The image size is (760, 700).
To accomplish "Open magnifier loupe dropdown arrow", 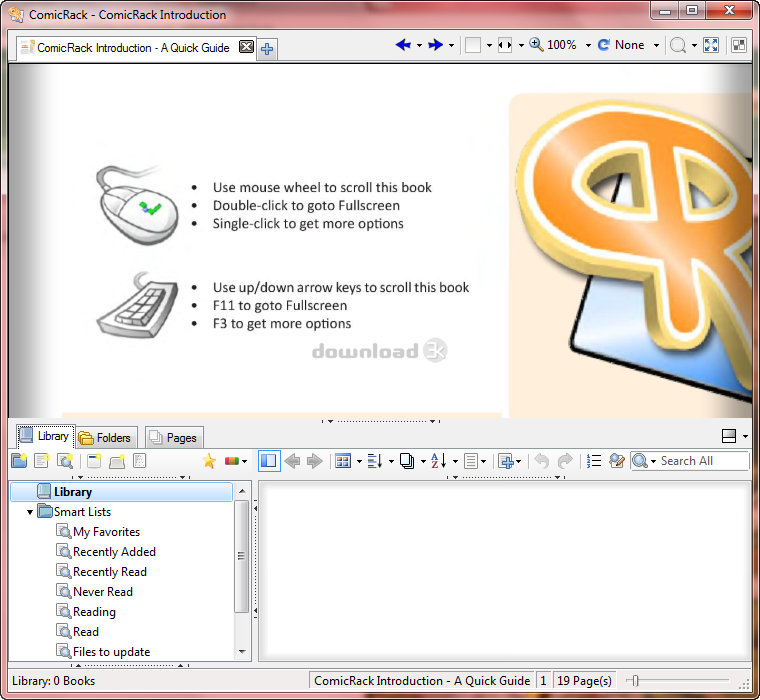I will pos(694,46).
